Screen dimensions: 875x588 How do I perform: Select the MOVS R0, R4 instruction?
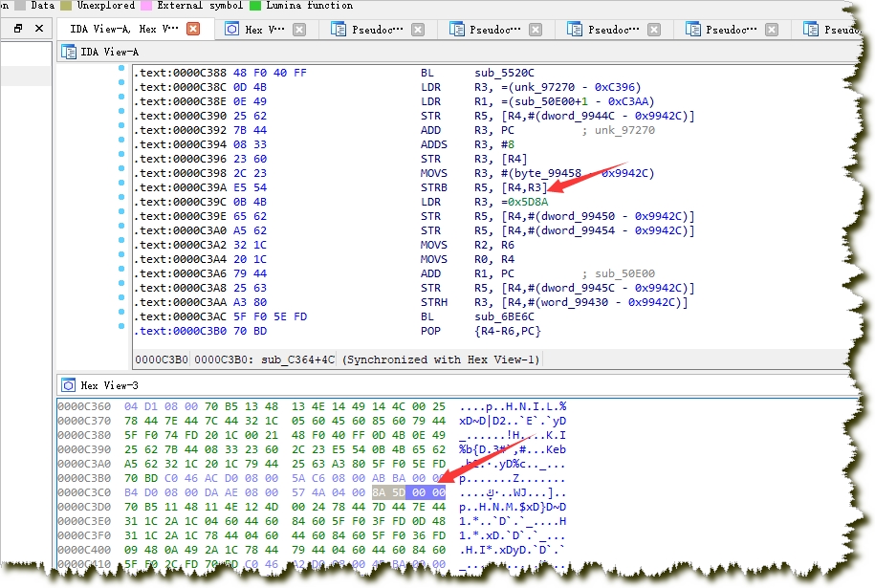[x=468, y=259]
